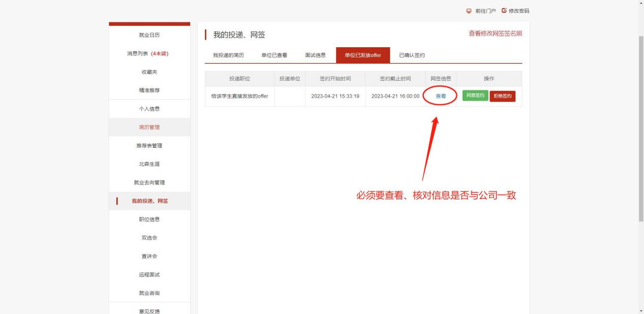Click the red 拒绝签约 button

tap(502, 97)
